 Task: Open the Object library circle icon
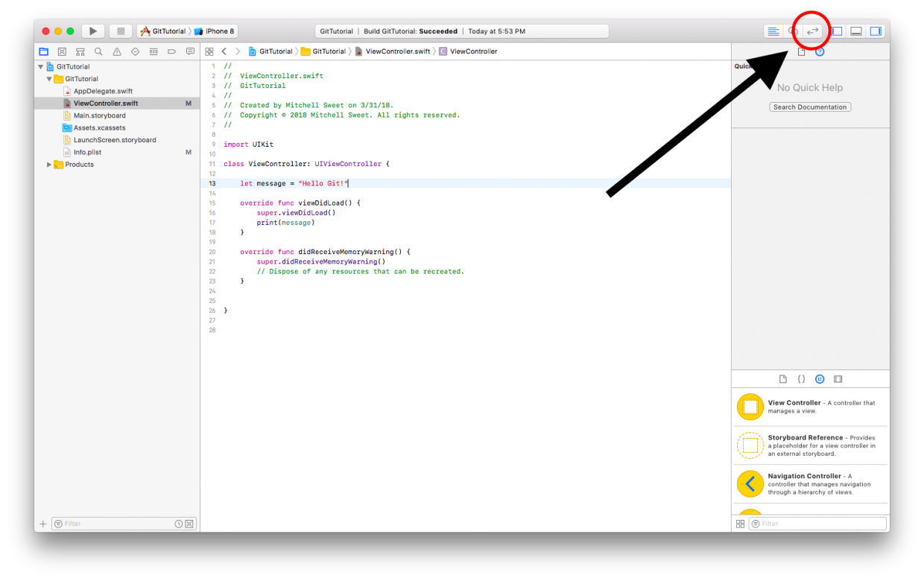(820, 378)
